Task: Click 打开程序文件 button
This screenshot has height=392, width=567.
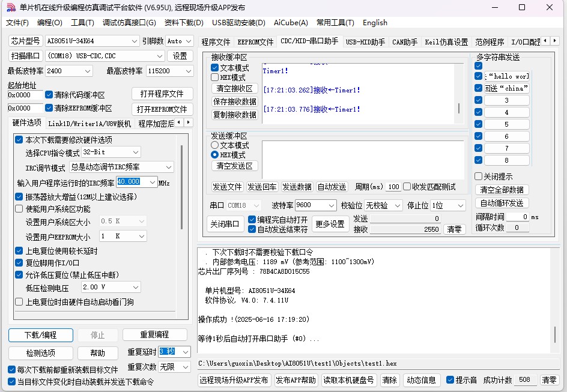Action: pyautogui.click(x=162, y=94)
